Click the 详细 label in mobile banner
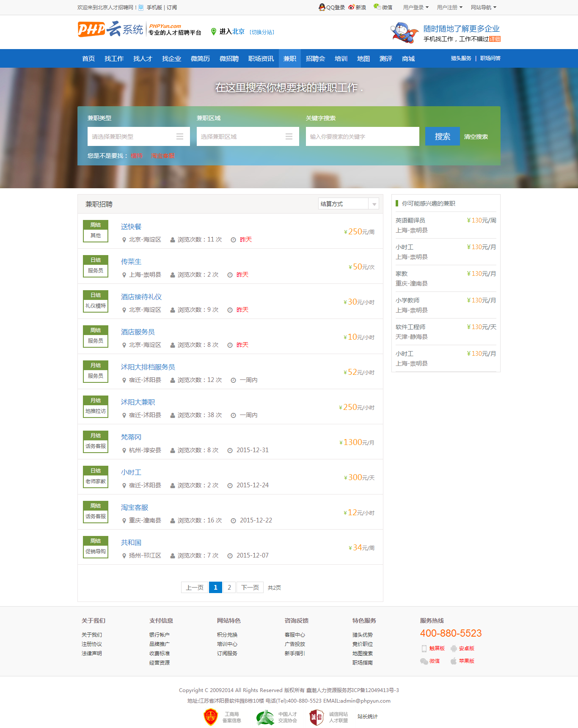 [495, 39]
